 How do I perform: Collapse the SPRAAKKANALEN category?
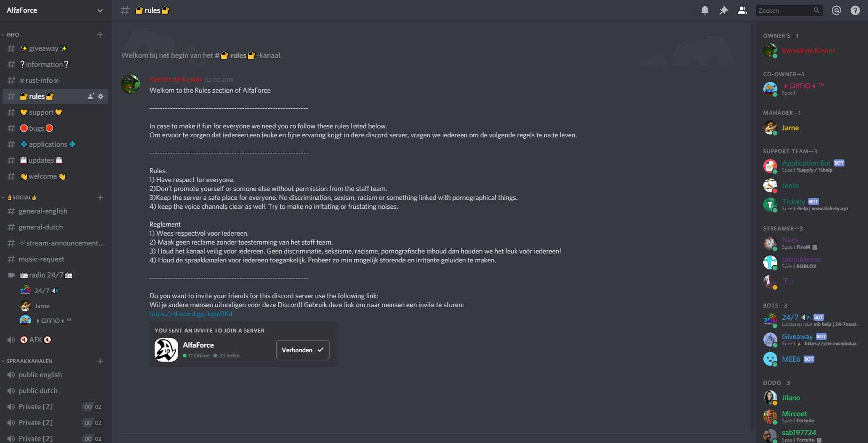(29, 361)
